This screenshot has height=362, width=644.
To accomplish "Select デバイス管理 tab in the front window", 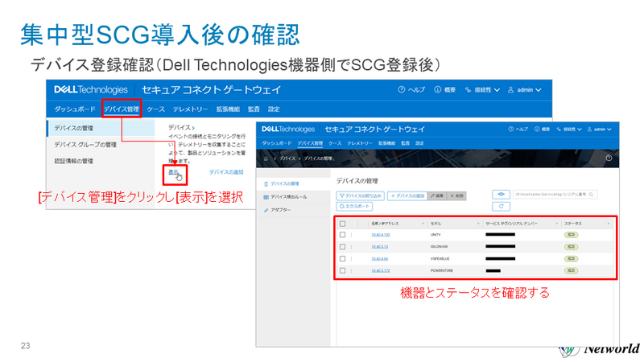I will click(310, 143).
